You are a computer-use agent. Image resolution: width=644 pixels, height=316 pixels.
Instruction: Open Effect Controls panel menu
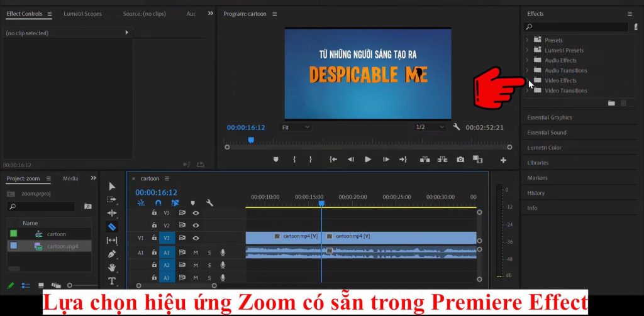[x=50, y=14]
